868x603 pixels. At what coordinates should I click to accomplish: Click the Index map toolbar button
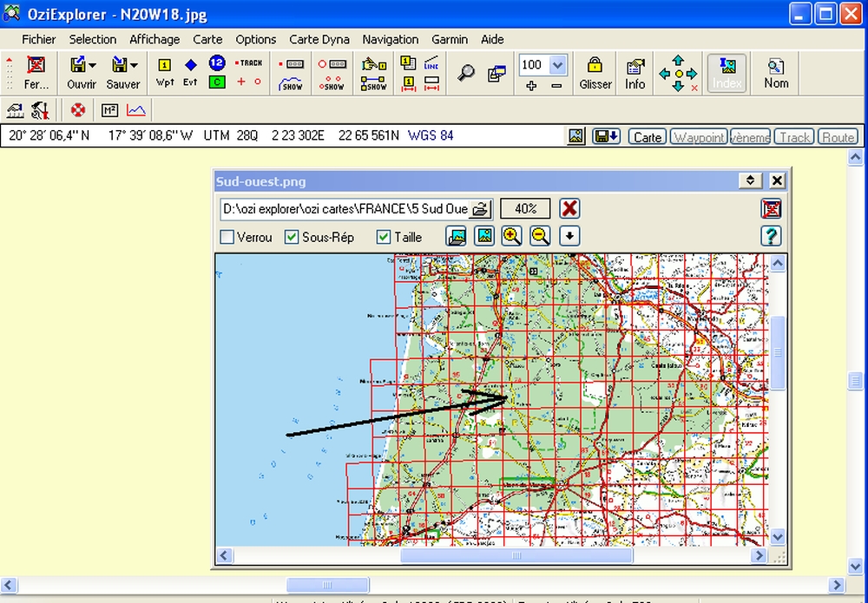pos(727,72)
